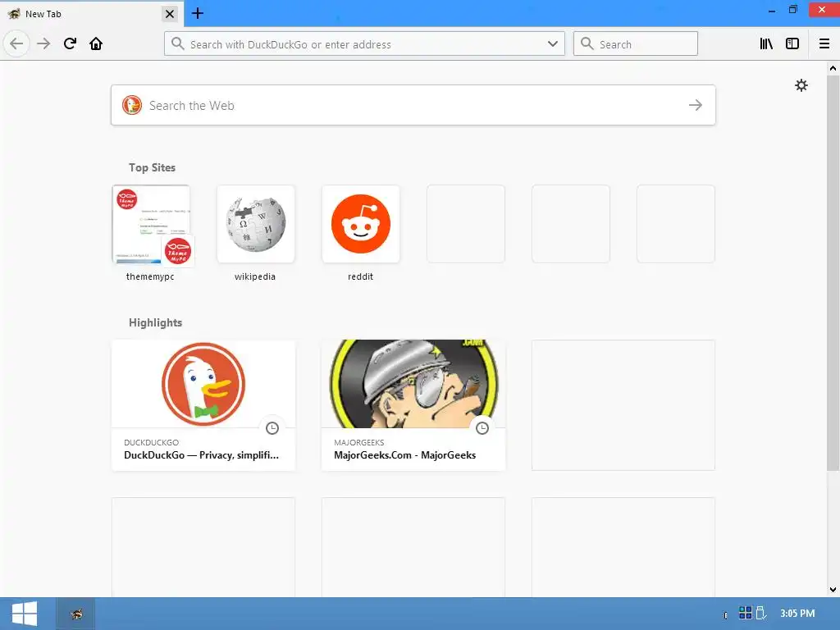Screen dimensions: 840x630
Task: Expand the address bar history dropdown
Action: [x=553, y=44]
